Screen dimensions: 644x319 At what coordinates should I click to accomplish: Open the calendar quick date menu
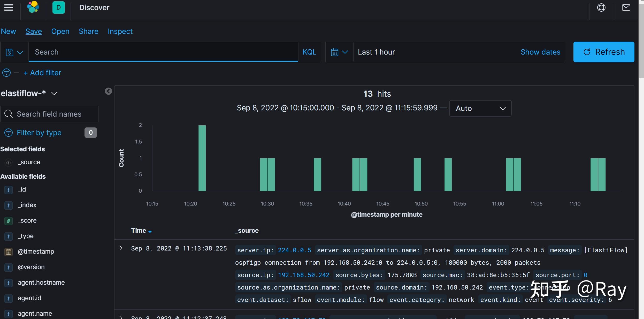(x=339, y=52)
